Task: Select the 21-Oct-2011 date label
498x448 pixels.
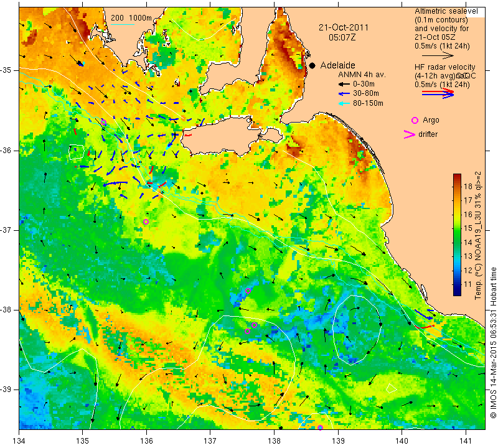Action: [x=344, y=27]
